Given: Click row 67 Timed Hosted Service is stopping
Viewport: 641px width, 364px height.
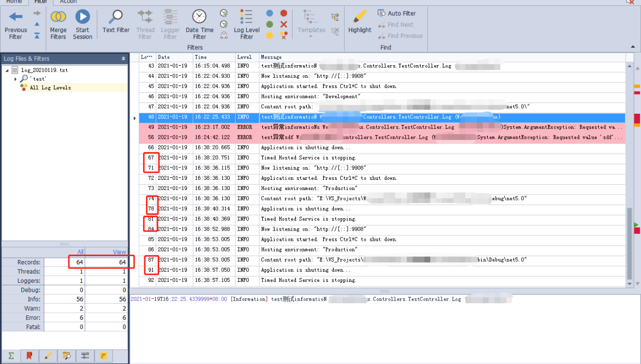Looking at the screenshot, I should (381, 157).
